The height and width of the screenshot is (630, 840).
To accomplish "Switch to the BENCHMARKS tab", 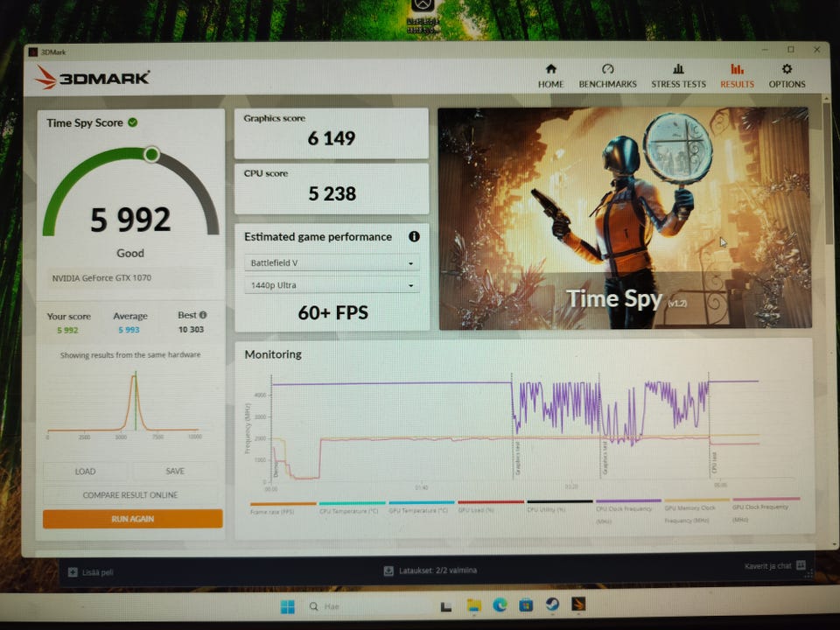I will coord(607,76).
